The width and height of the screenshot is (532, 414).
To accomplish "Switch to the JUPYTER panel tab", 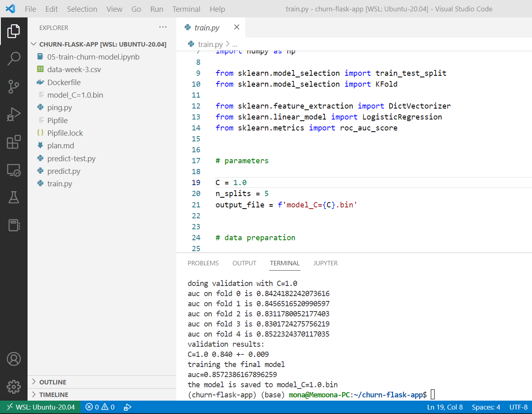I will tap(325, 263).
